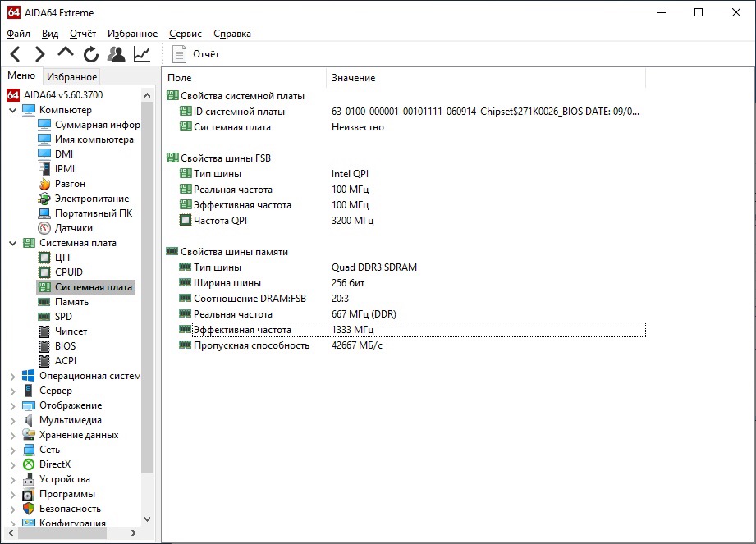Open the Вид menu
Screen dimensions: 756x544
49,34
